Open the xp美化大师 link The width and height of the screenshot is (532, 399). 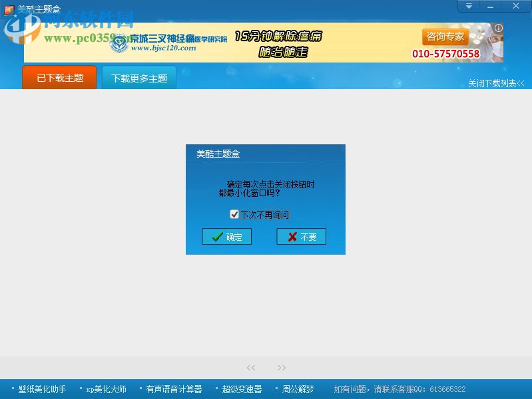(x=106, y=389)
